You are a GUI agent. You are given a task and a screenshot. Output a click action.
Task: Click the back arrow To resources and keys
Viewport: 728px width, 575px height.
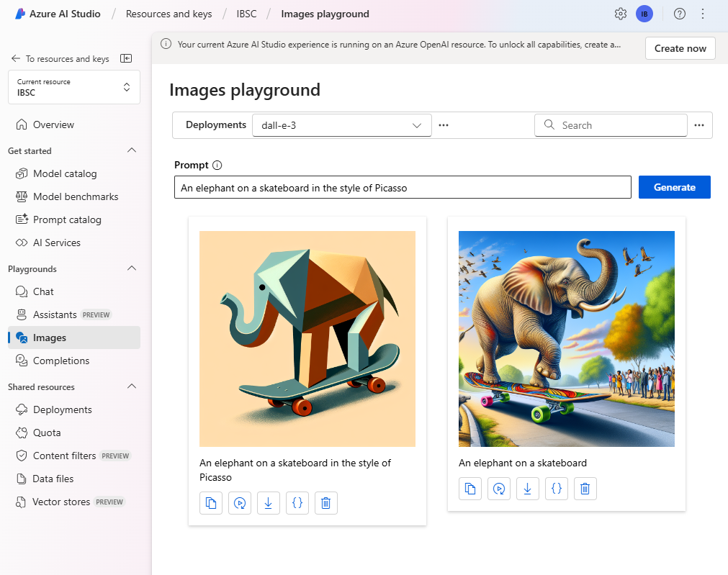(x=16, y=58)
